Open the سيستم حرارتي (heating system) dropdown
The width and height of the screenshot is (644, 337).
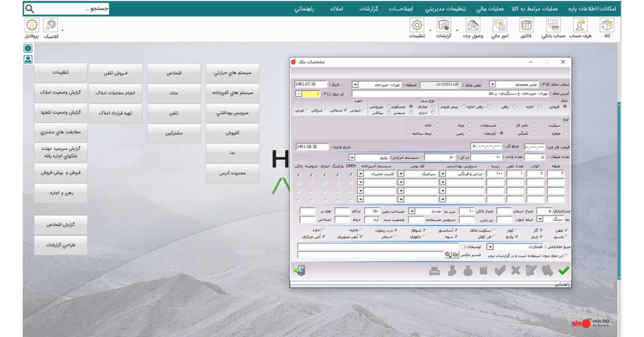click(x=352, y=157)
